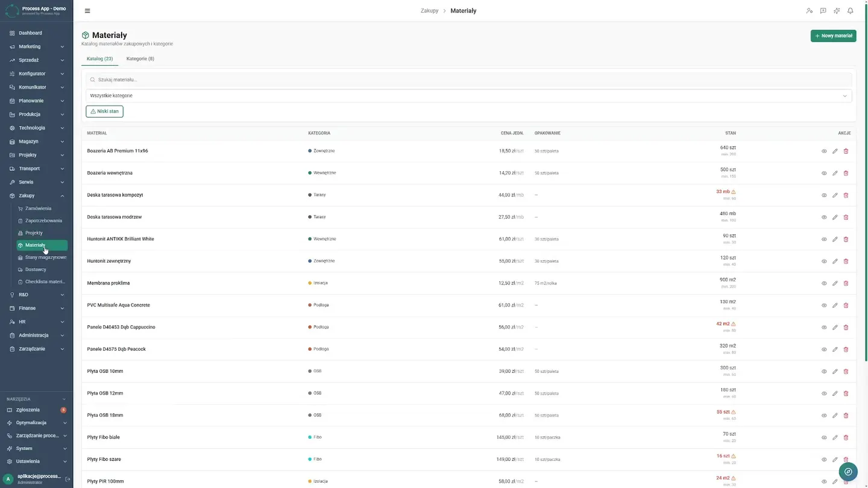This screenshot has width=868, height=488.
Task: Click Płyty PIR 100mm material name
Action: tap(105, 481)
